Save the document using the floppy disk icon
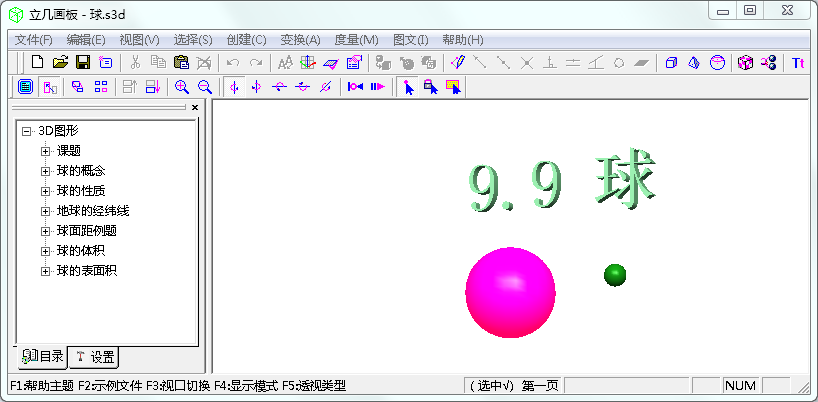The width and height of the screenshot is (818, 402). tap(82, 63)
